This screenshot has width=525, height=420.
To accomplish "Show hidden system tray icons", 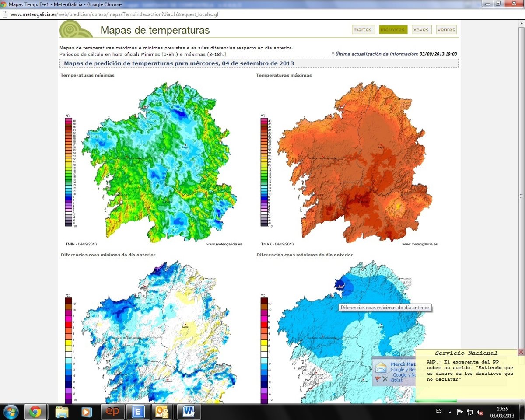I will coord(450,412).
